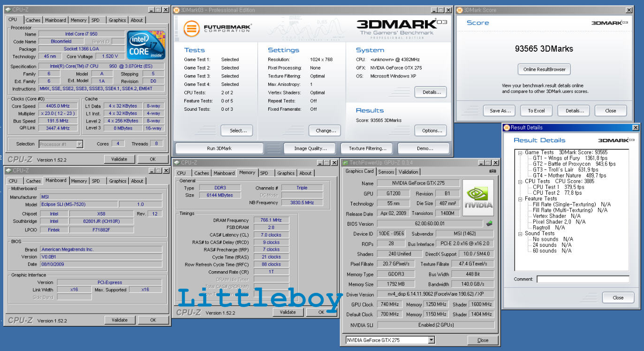The height and width of the screenshot is (351, 644).
Task: Click Validate in CPU-Z memory window
Action: click(x=288, y=312)
